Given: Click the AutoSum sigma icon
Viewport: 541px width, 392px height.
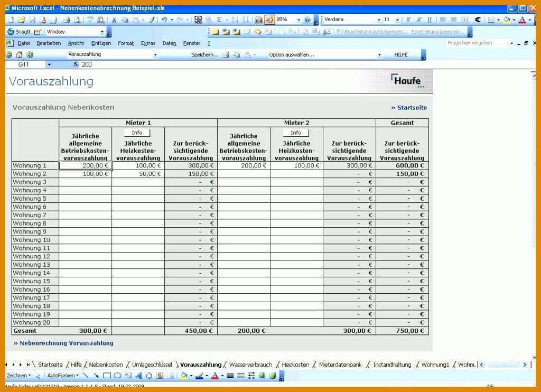Looking at the screenshot, I should (x=219, y=20).
